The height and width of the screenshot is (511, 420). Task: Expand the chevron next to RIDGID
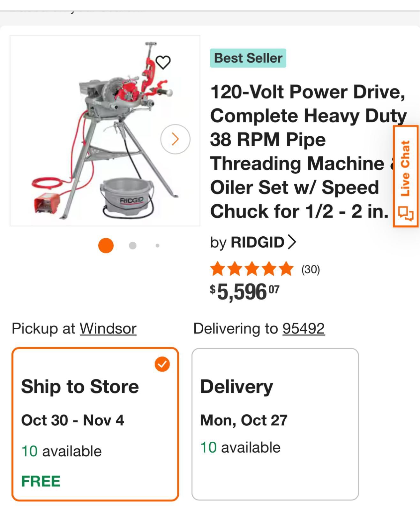point(292,242)
